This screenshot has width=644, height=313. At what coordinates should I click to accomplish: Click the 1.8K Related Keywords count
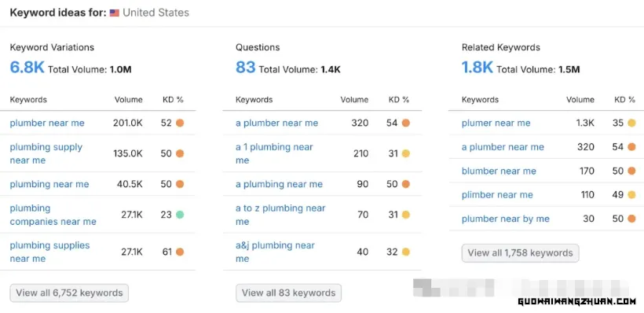coord(478,67)
